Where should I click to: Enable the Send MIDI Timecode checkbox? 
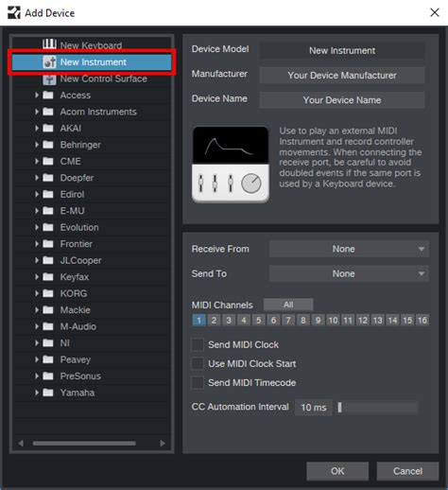[x=198, y=382]
